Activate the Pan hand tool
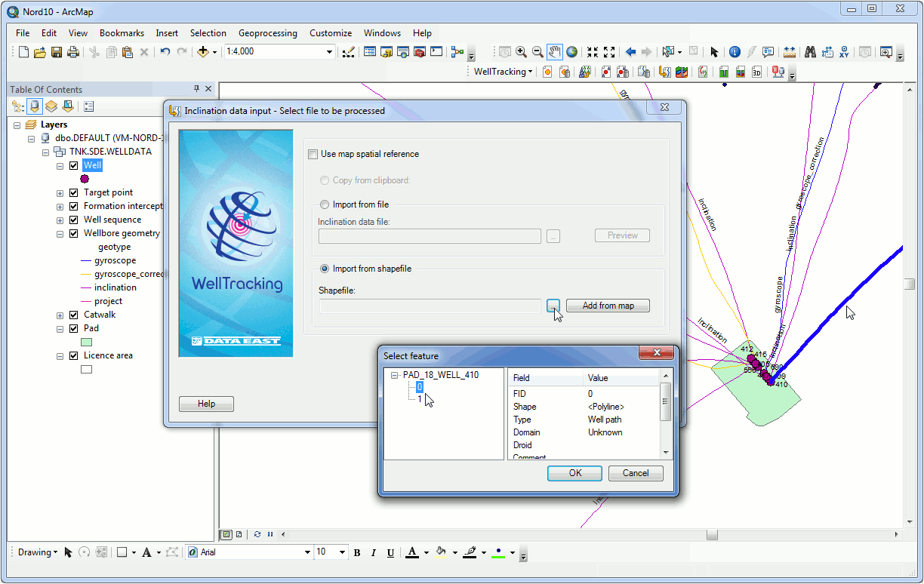924x584 pixels. point(555,52)
